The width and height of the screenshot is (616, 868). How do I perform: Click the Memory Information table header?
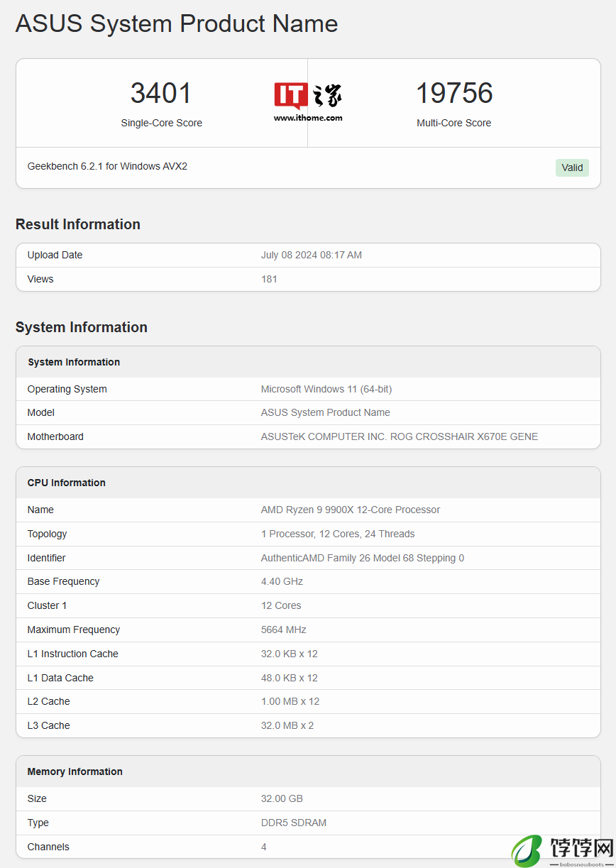[x=308, y=771]
